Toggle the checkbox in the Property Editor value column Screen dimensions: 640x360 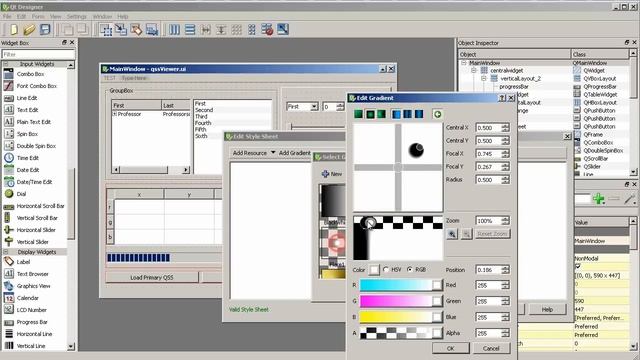point(578,267)
